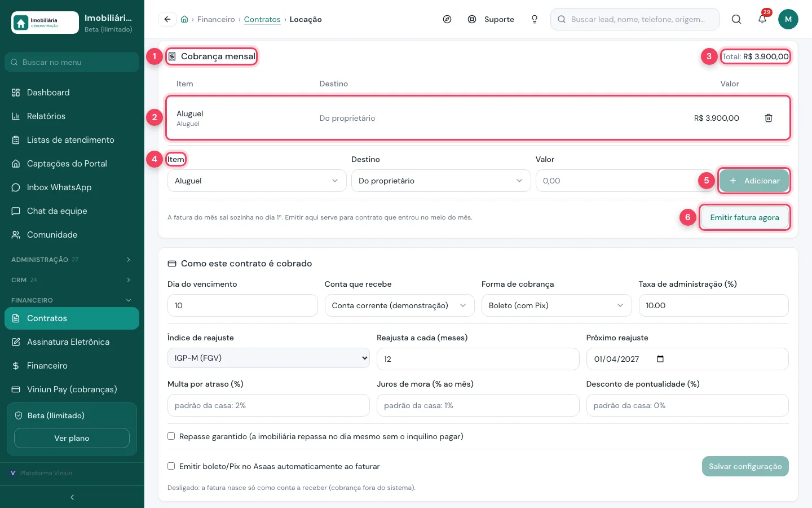The height and width of the screenshot is (508, 812).
Task: Click Emitir fatura agora
Action: point(744,217)
